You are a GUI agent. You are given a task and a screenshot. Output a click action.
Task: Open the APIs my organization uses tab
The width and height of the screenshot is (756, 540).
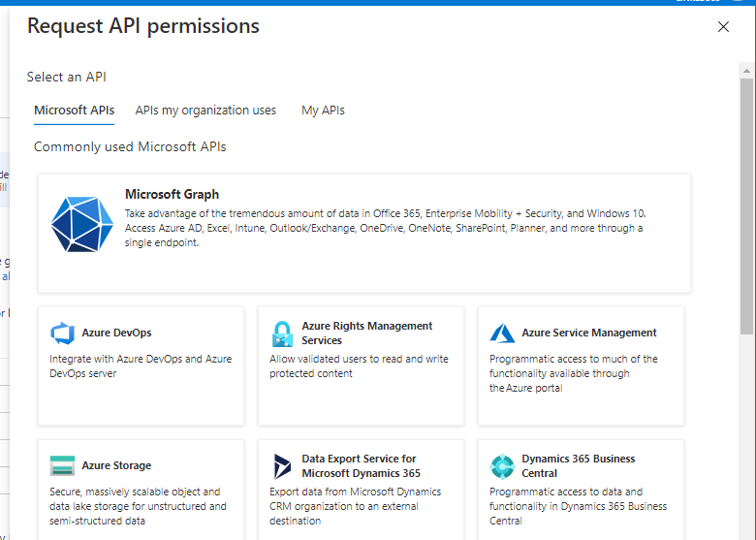tap(205, 111)
